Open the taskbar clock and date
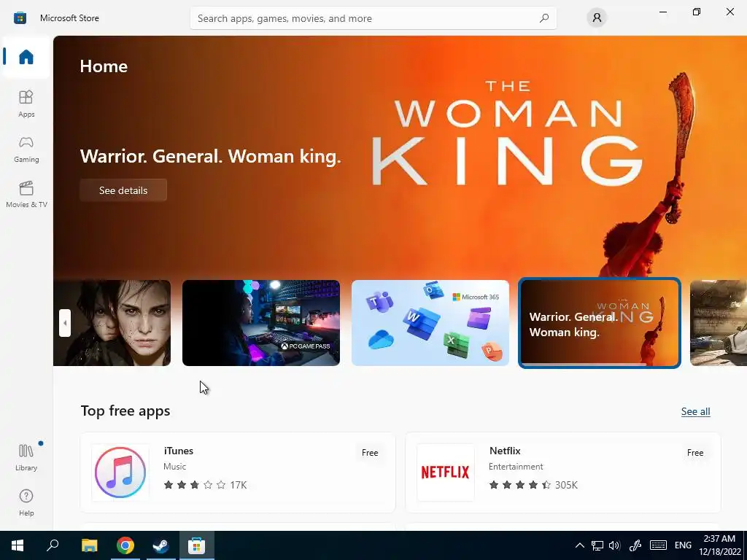Image resolution: width=747 pixels, height=560 pixels. [719, 545]
